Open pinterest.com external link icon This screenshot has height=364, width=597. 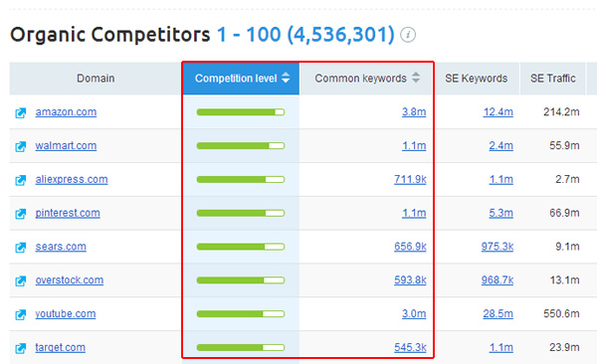tap(21, 214)
